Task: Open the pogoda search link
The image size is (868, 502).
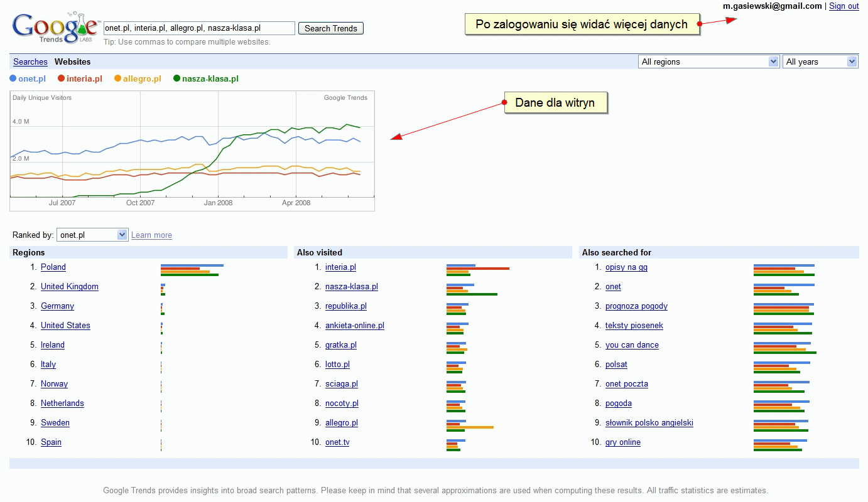Action: [x=619, y=403]
